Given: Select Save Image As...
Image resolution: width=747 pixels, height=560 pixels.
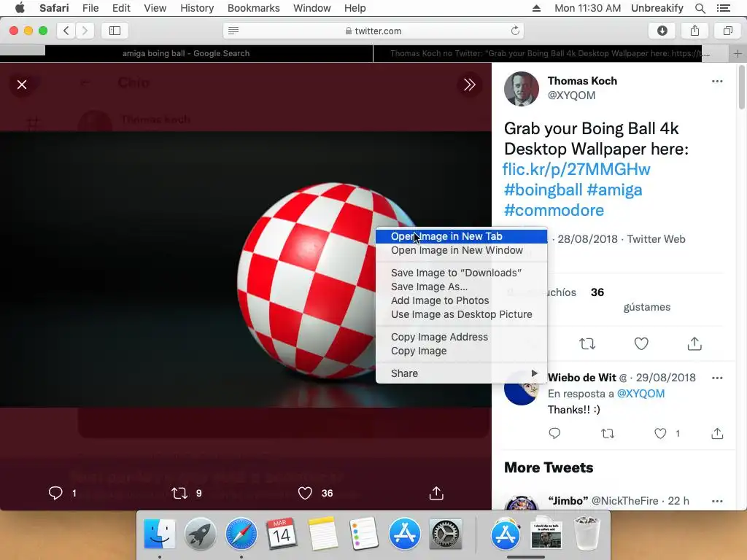Looking at the screenshot, I should tap(461, 287).
